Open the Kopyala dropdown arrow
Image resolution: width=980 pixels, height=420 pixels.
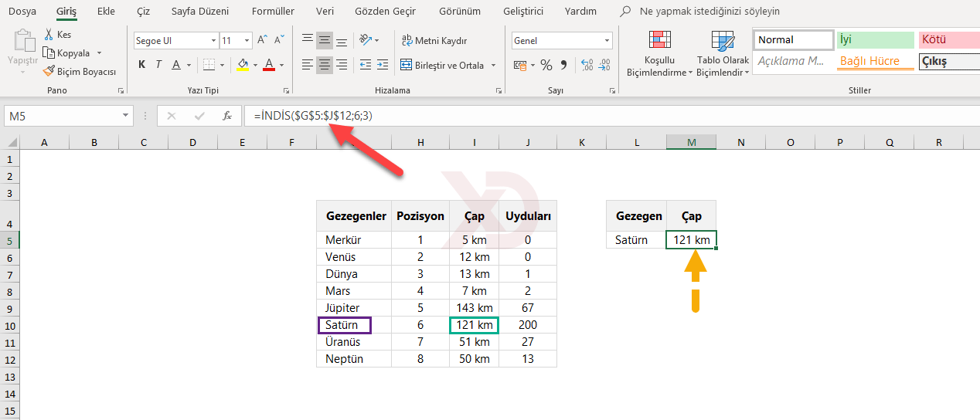pos(99,53)
